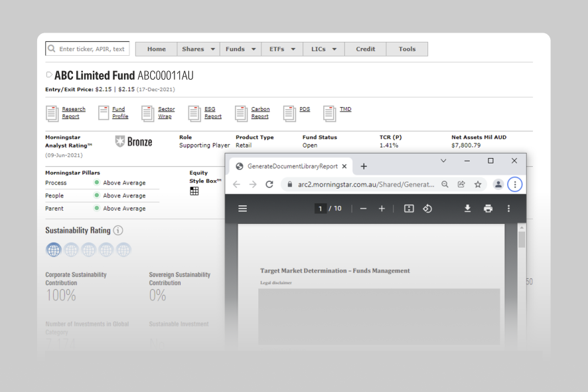Open Sustainability Rating info icon
588x392 pixels.
(x=118, y=230)
